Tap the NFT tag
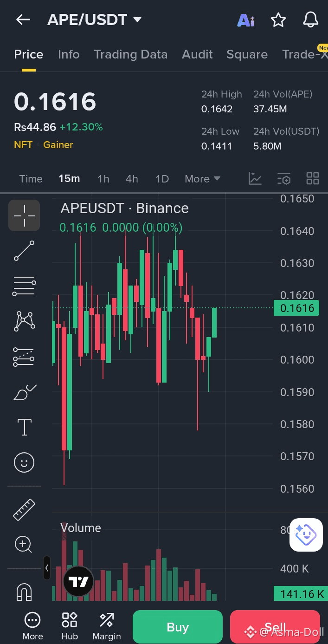The width and height of the screenshot is (328, 644). [x=23, y=145]
